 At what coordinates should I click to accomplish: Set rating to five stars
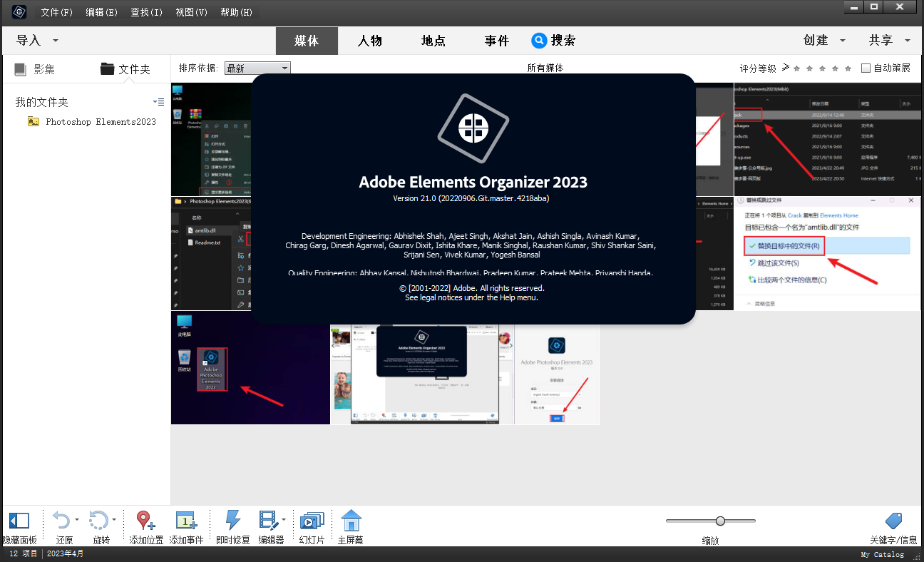(x=848, y=68)
